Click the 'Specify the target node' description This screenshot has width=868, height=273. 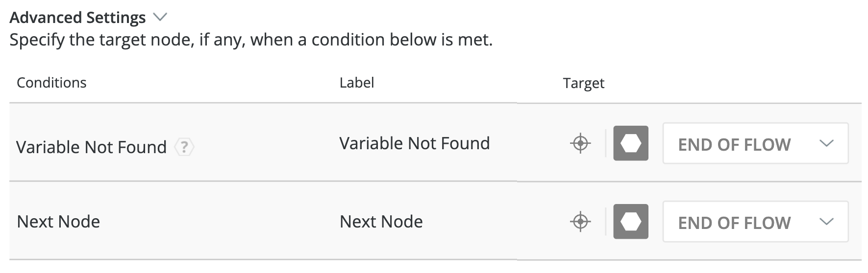click(x=251, y=40)
